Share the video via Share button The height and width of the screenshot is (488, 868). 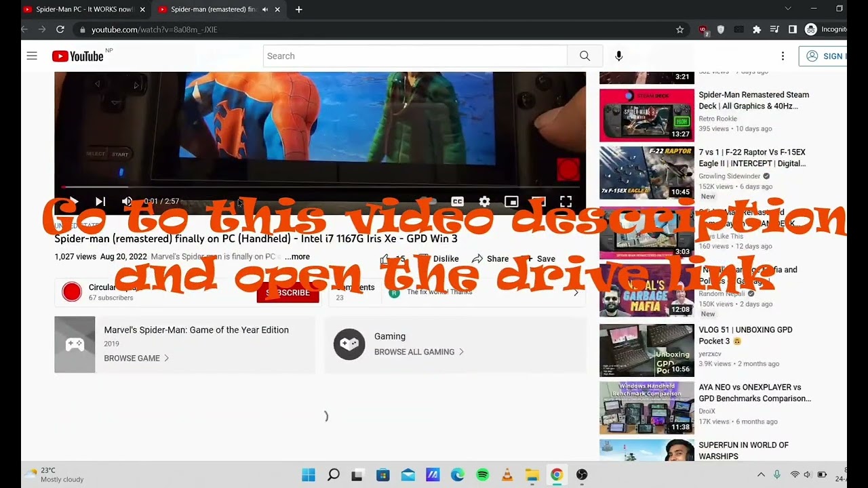tap(490, 259)
